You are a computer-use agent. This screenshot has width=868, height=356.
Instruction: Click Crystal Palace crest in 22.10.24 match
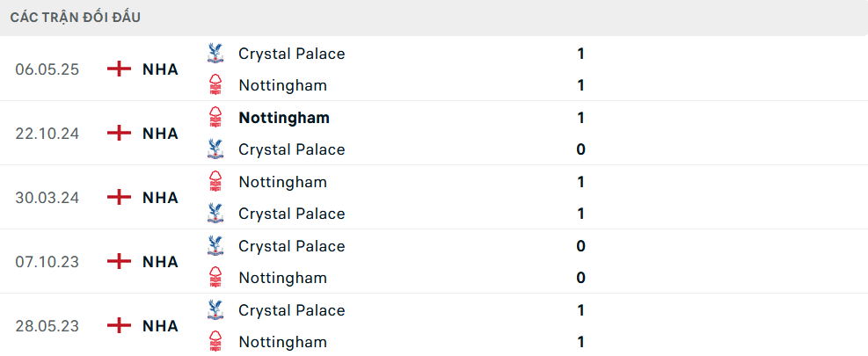pyautogui.click(x=215, y=149)
